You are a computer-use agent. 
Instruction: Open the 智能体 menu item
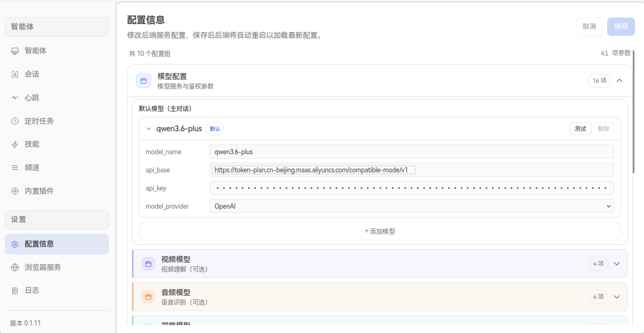57,51
